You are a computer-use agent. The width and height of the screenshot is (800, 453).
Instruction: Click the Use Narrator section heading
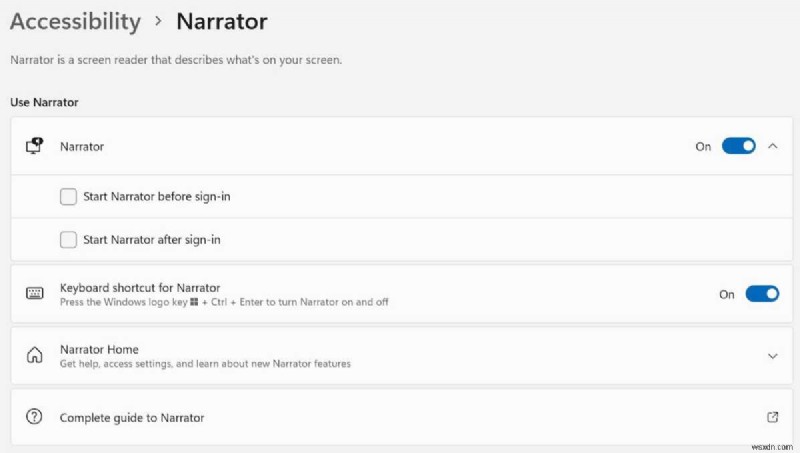coord(44,102)
